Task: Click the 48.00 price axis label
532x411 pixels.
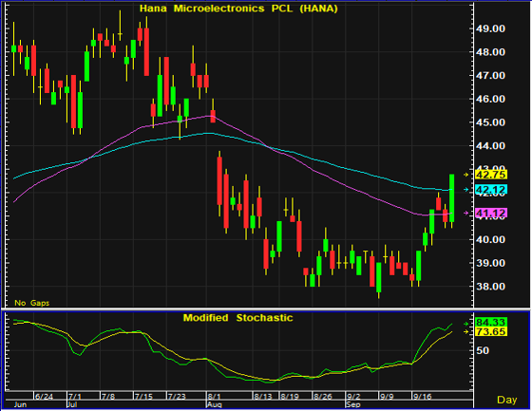Action: coord(490,52)
